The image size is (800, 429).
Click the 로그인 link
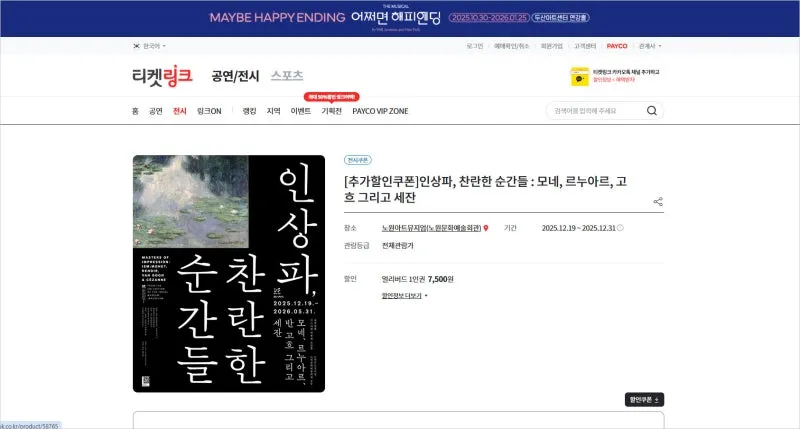click(x=477, y=46)
